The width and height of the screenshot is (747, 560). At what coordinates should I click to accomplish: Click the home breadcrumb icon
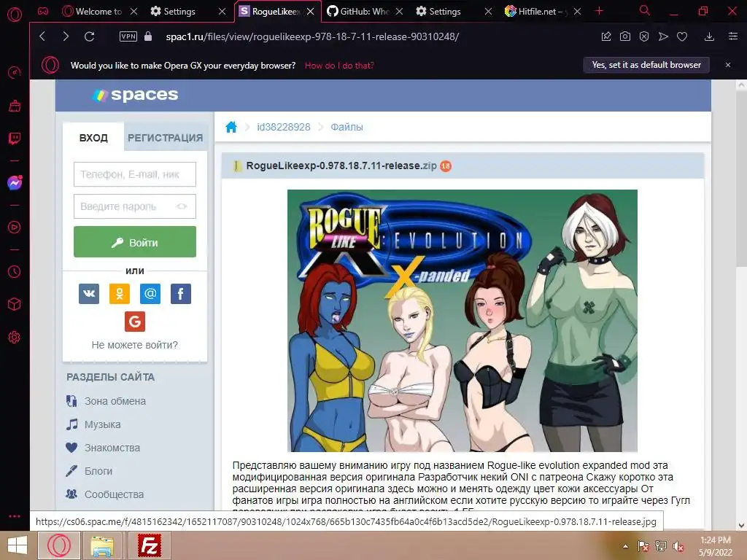click(x=231, y=127)
